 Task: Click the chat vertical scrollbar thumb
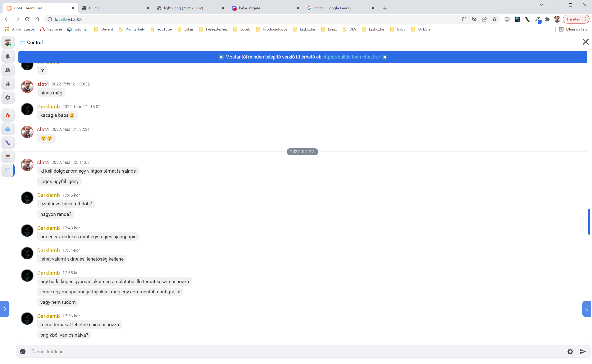(589, 221)
